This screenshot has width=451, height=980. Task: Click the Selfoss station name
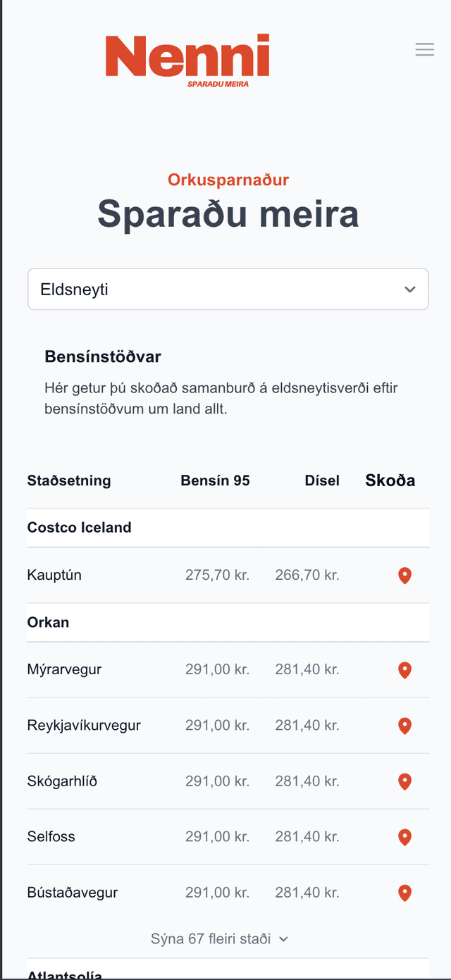pos(51,836)
